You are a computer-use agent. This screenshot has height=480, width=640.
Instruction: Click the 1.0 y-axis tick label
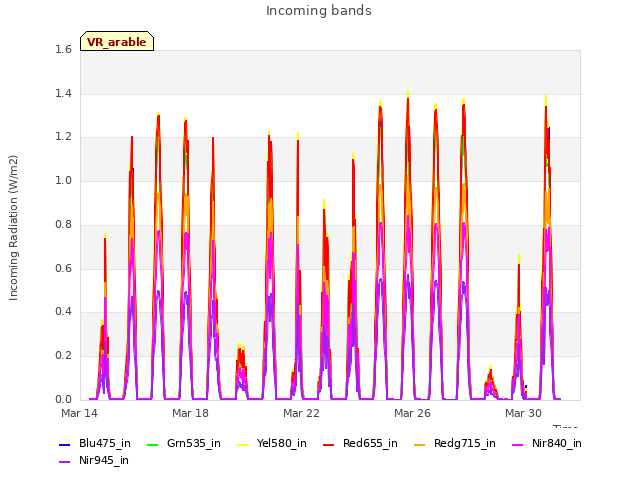63,181
